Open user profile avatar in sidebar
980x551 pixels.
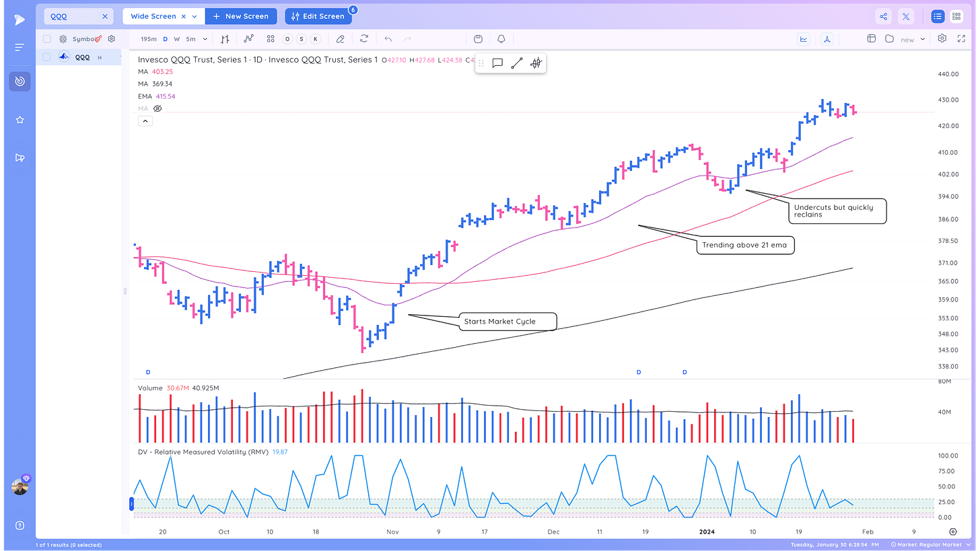(20, 486)
